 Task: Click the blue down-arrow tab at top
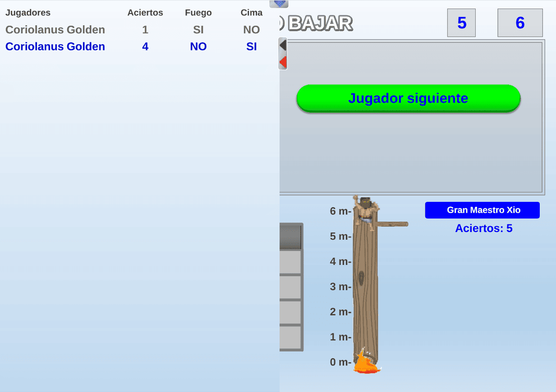tap(279, 4)
